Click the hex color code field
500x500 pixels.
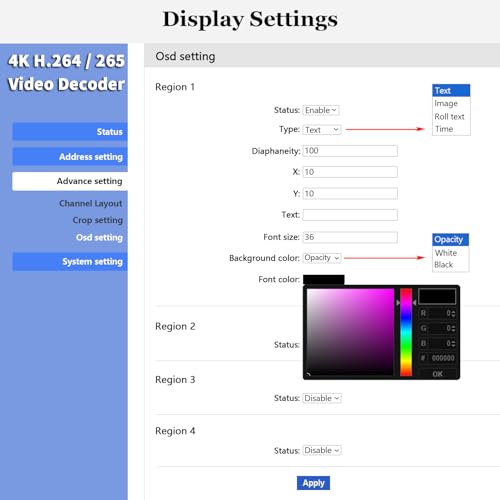pyautogui.click(x=437, y=358)
